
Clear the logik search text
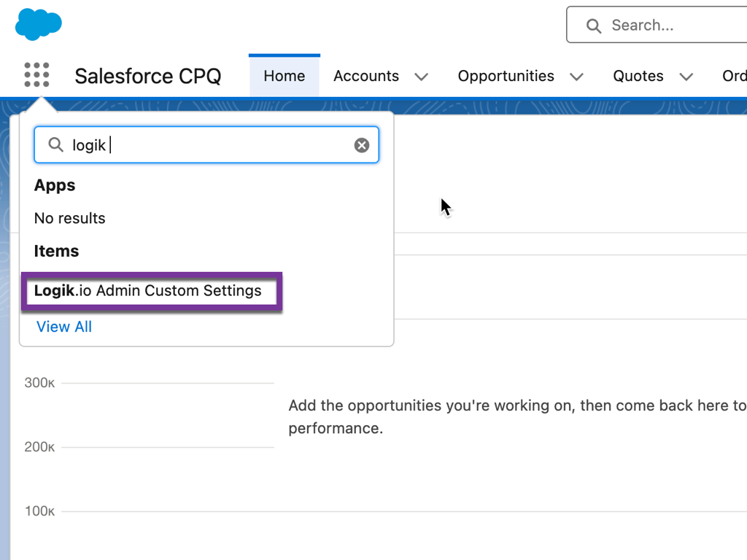coord(362,145)
